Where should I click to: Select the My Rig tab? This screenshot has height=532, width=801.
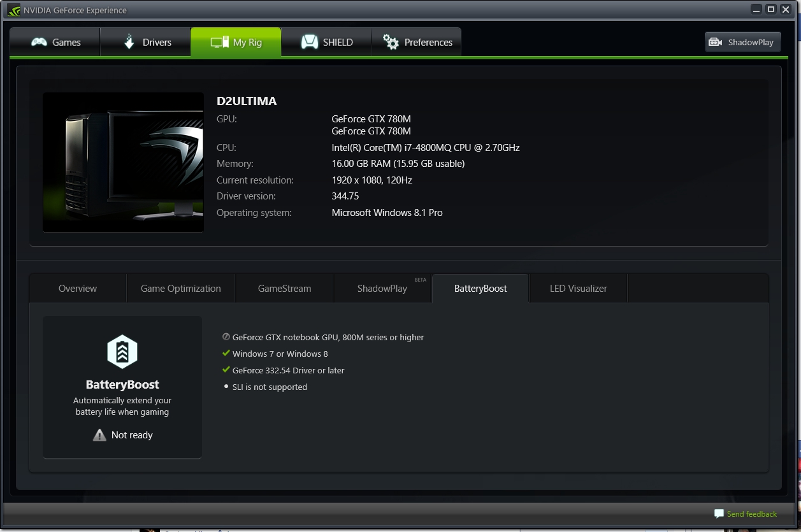tap(236, 42)
